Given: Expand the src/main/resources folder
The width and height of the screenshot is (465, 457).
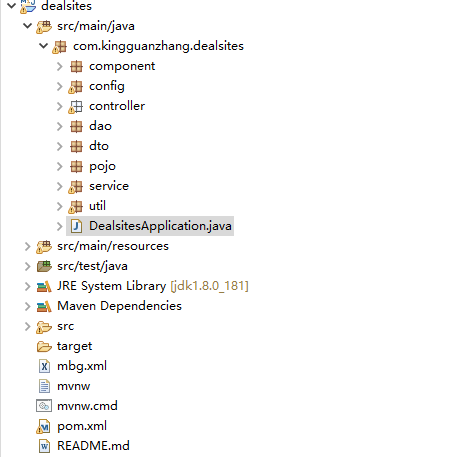Looking at the screenshot, I should click(x=28, y=246).
